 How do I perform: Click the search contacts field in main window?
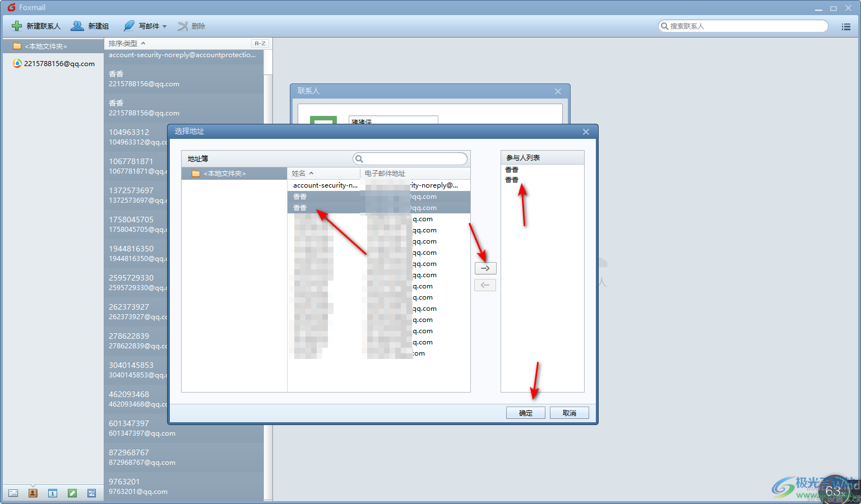[x=743, y=26]
